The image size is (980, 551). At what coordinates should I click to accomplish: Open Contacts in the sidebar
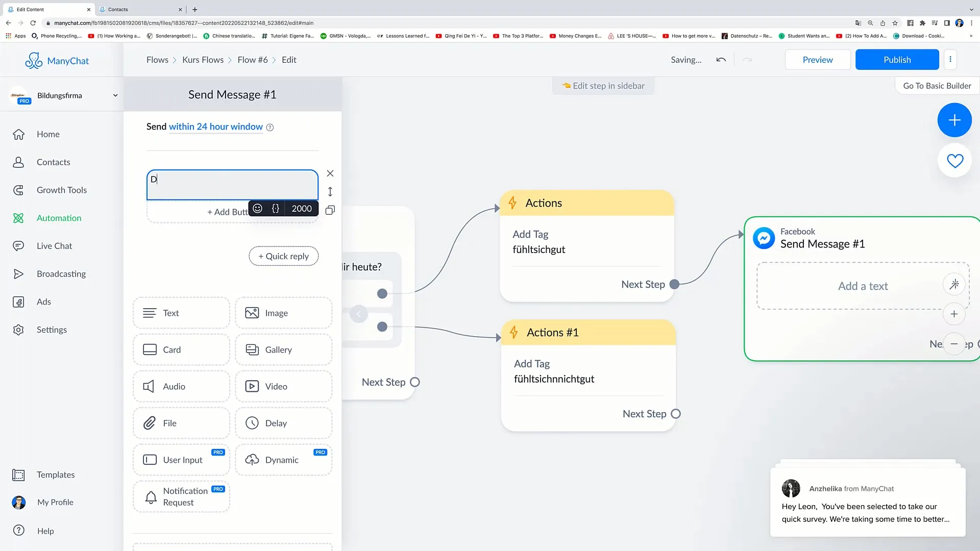click(53, 162)
